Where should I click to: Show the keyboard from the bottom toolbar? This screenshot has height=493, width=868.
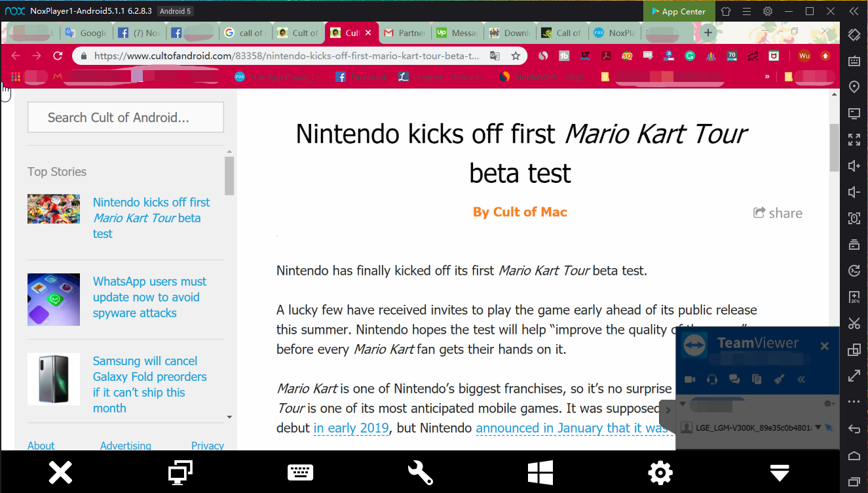(x=300, y=472)
